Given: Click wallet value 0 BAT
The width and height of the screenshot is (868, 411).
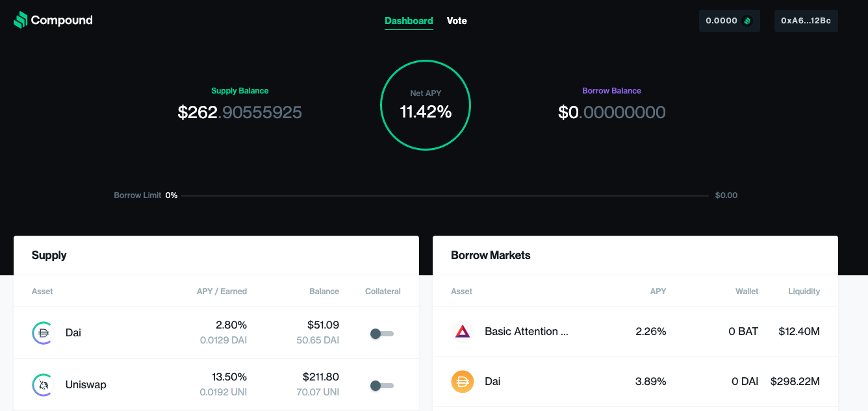Looking at the screenshot, I should click(x=744, y=331).
